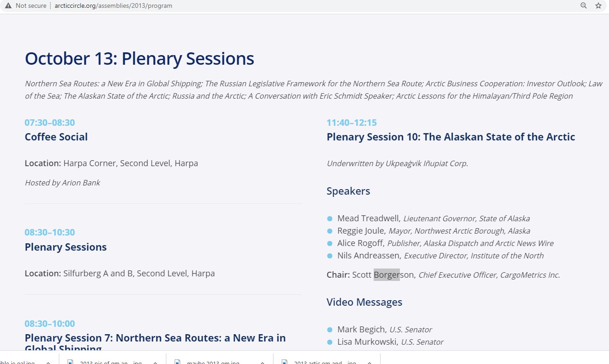Click the zoom magnifier icon in address bar
609x364 pixels.
583,6
